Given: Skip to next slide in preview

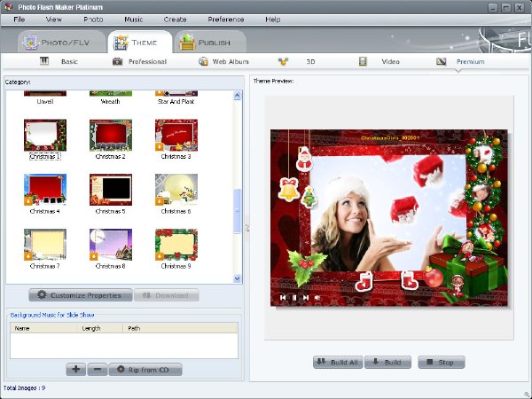Looking at the screenshot, I should click(306, 298).
